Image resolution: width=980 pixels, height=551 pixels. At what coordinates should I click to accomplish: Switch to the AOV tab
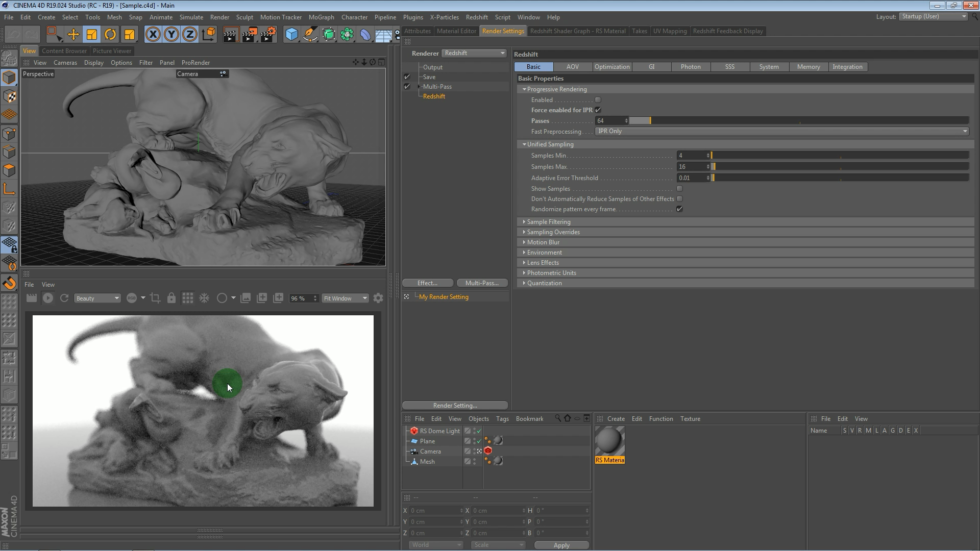pos(572,67)
